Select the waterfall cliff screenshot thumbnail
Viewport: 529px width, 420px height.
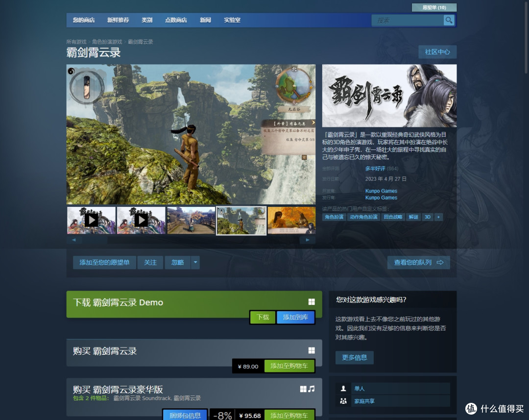pos(241,221)
